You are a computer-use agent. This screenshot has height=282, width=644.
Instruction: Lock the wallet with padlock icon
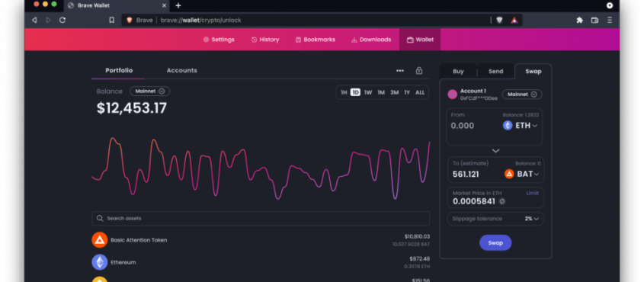click(419, 71)
